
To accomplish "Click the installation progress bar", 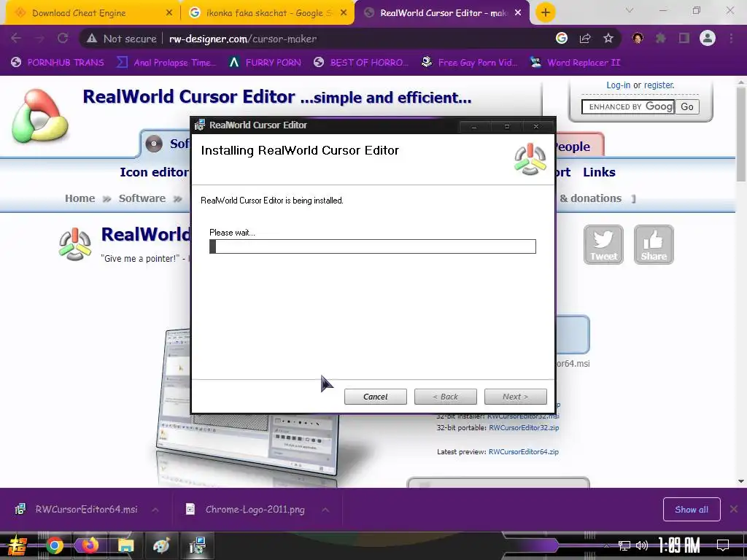I will 373,246.
